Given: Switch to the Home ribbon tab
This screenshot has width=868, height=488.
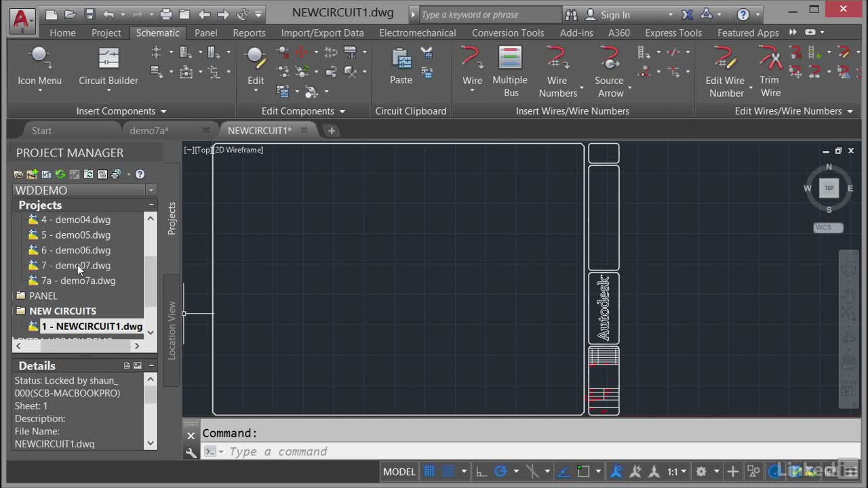Looking at the screenshot, I should coord(62,33).
